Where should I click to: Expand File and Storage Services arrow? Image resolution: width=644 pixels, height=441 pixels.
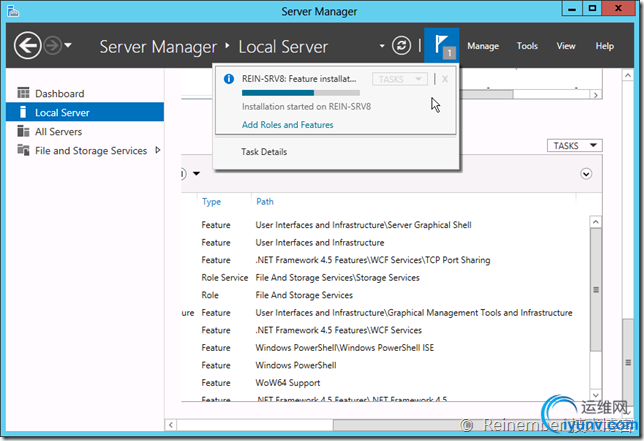[158, 150]
